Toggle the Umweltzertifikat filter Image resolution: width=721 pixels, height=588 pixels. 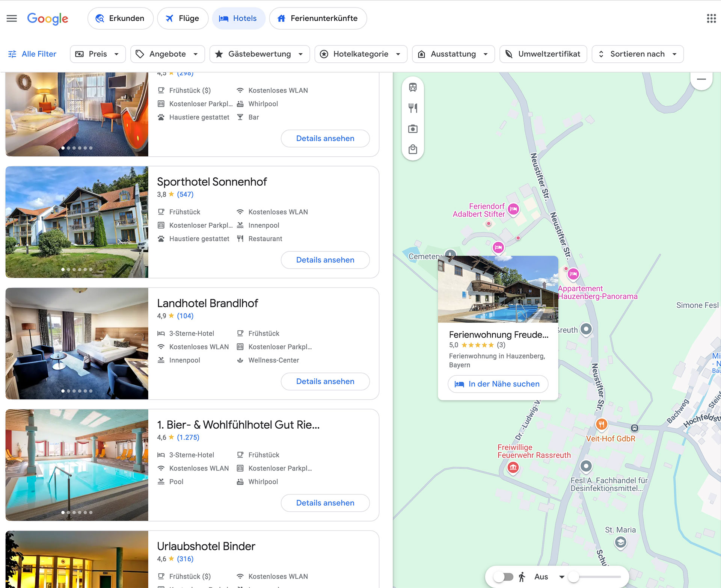543,54
